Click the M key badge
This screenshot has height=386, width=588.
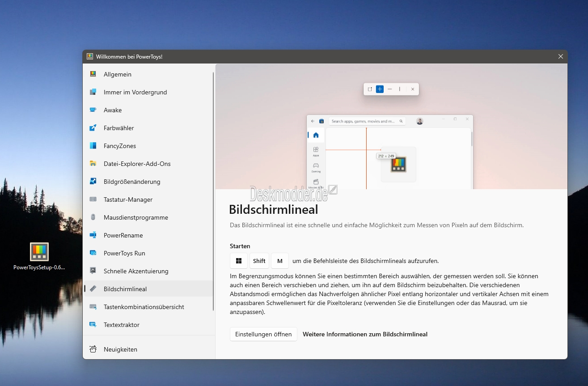tap(280, 261)
